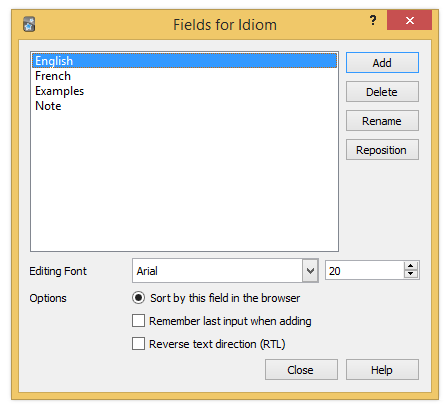Screen dimensions: 448x408
Task: Select the Examples field in list
Action: coord(184,91)
